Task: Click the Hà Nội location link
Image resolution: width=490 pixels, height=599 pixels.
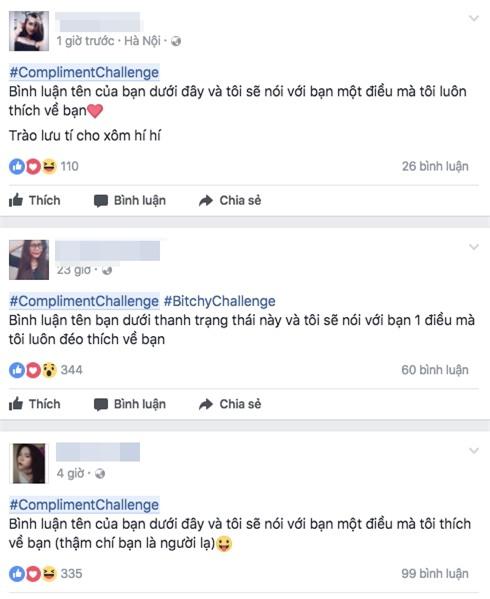Action: 142,41
